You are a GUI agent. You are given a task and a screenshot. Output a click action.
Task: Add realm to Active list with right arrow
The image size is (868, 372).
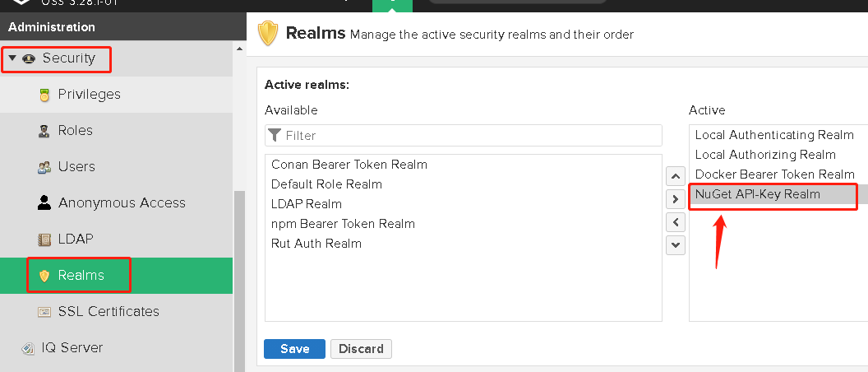click(x=676, y=199)
